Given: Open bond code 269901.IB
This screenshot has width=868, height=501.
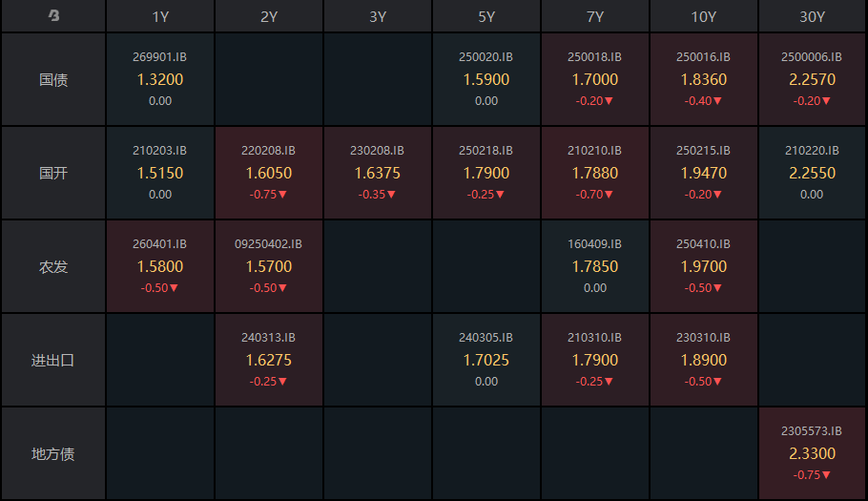Looking at the screenshot, I should 160,57.
